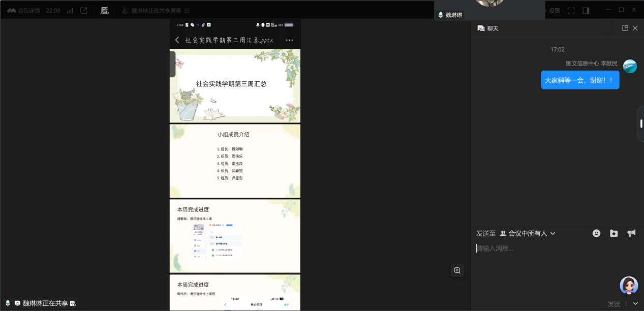644x311 pixels.
Task: Toggle the annotation icon in top toolbar
Action: [x=105, y=11]
